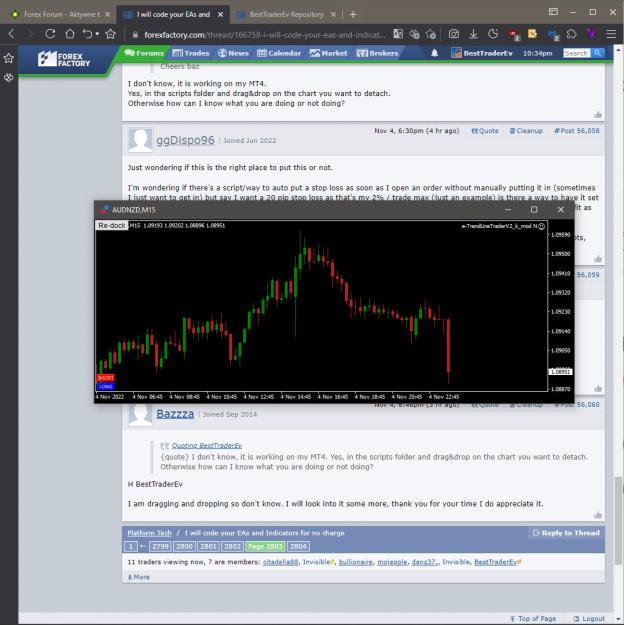Open the News menu
624x625 pixels.
point(233,53)
